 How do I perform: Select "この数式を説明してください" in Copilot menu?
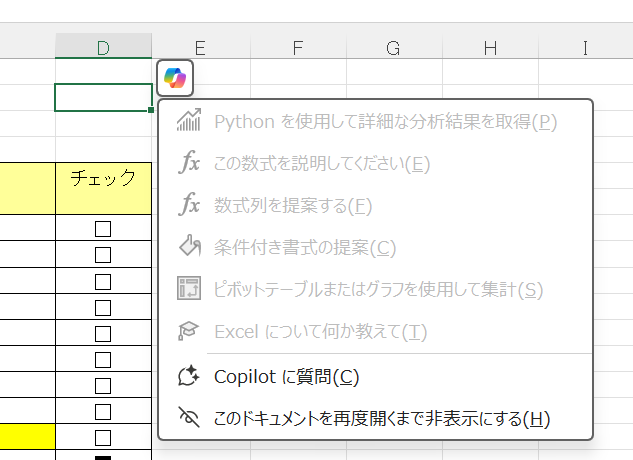click(375, 163)
